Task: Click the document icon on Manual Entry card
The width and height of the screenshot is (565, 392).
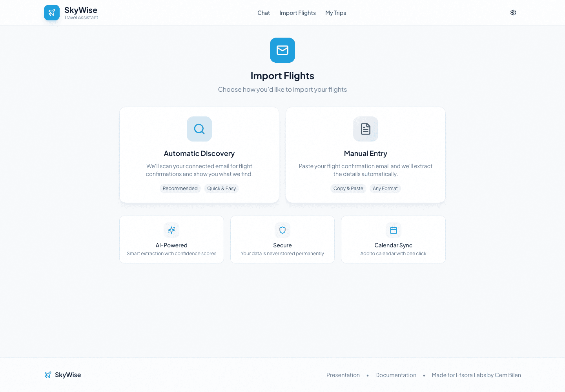Action: point(366,129)
